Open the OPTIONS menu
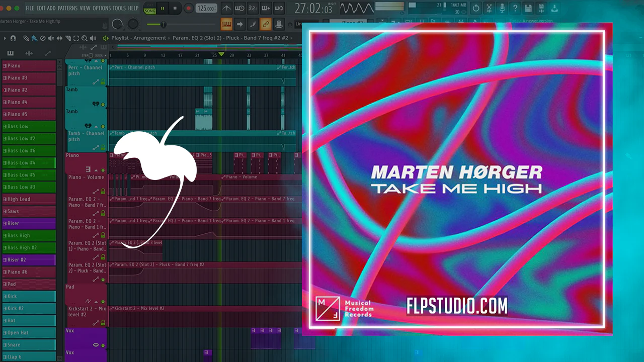 coord(102,8)
